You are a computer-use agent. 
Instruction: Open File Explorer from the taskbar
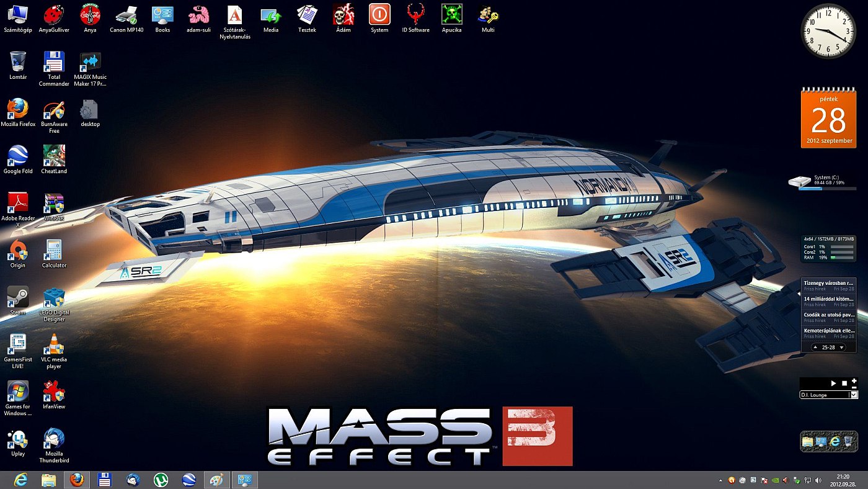48,480
